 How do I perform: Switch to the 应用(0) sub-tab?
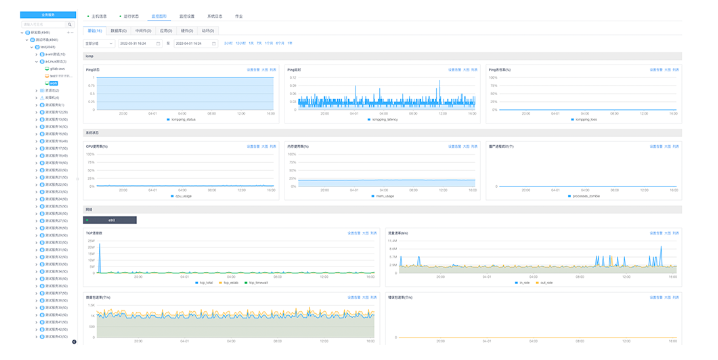pyautogui.click(x=166, y=31)
